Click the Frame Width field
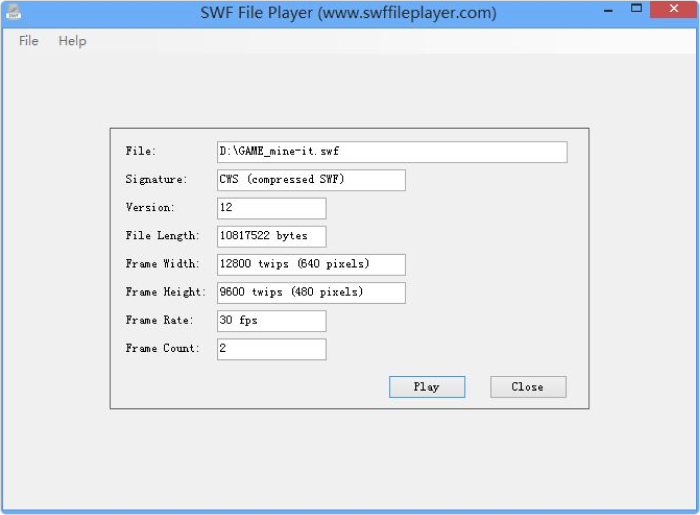 (x=311, y=264)
